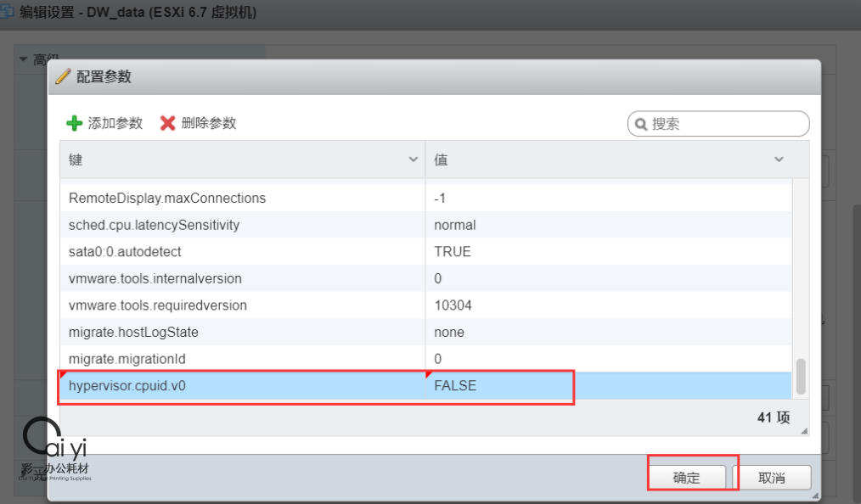861x504 pixels.
Task: Select the sched.cpu.latencySensitivity row
Action: pyautogui.click(x=154, y=225)
